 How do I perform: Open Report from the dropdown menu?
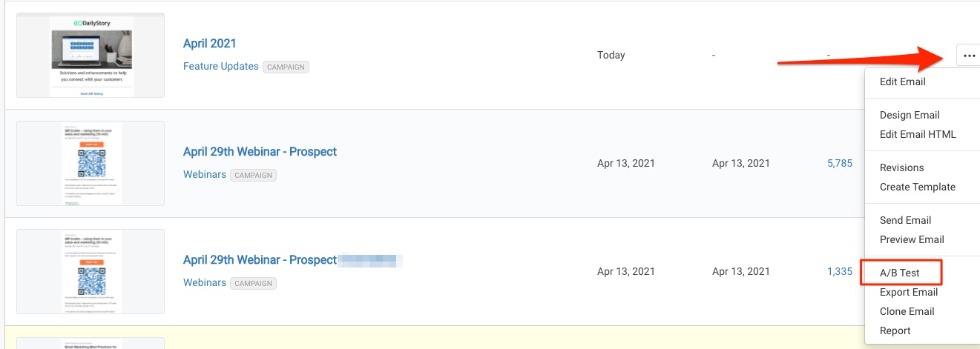click(895, 330)
